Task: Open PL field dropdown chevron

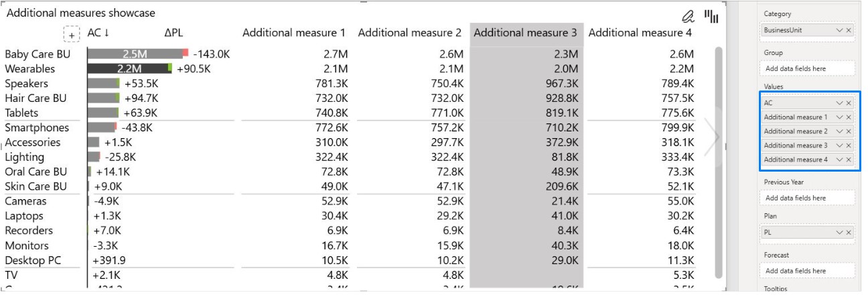Action: pyautogui.click(x=840, y=232)
